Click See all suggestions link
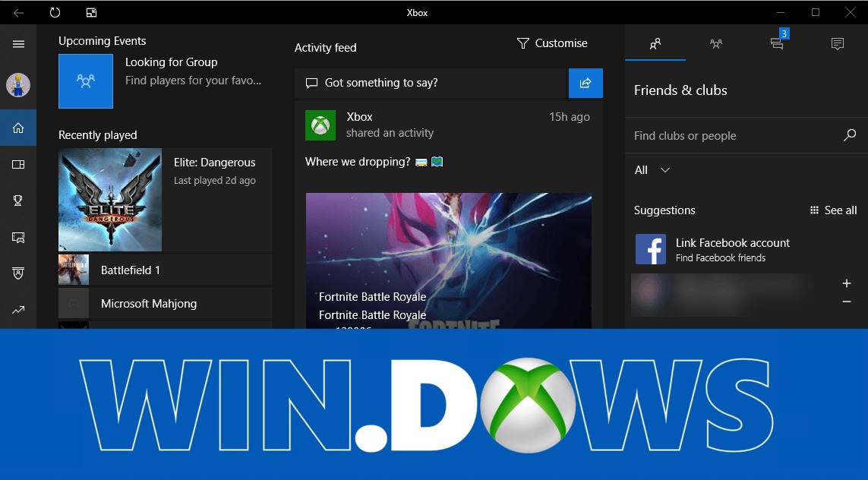868x480 pixels. pyautogui.click(x=834, y=210)
